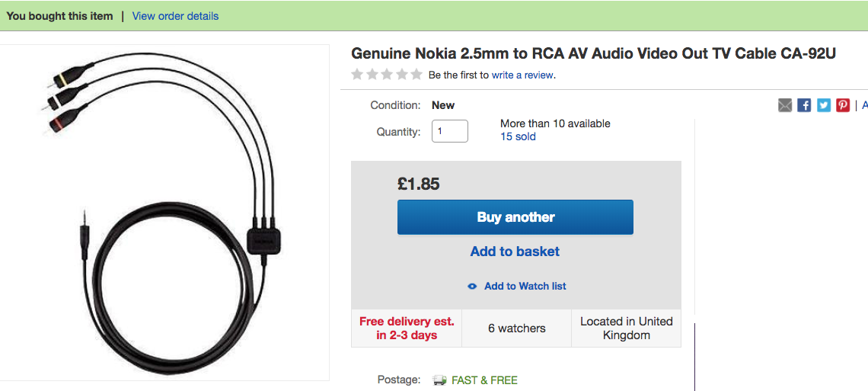868x391 pixels.
Task: Share the listing via Twitter icon
Action: pos(824,105)
